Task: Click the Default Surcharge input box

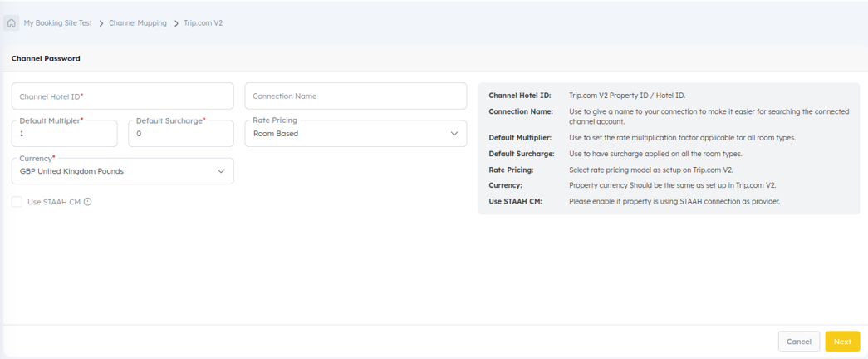Action: [180, 134]
